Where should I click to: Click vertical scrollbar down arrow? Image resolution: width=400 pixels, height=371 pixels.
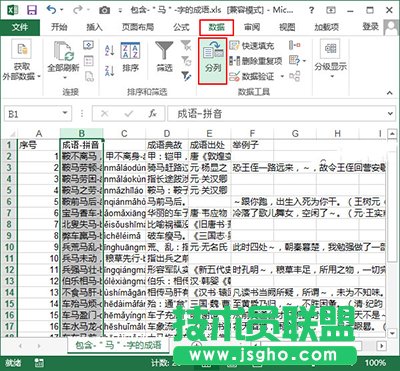click(392, 332)
